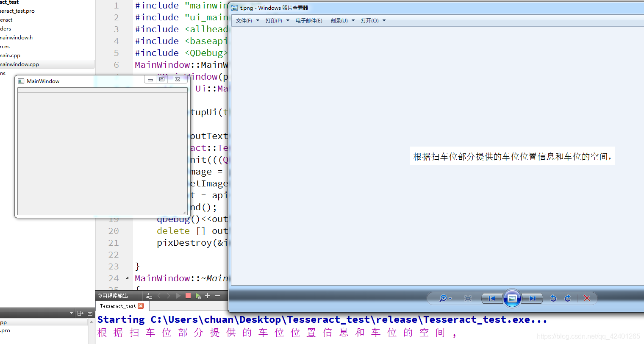Click the attach debugger green play icon
Image resolution: width=644 pixels, height=344 pixels.
[198, 296]
